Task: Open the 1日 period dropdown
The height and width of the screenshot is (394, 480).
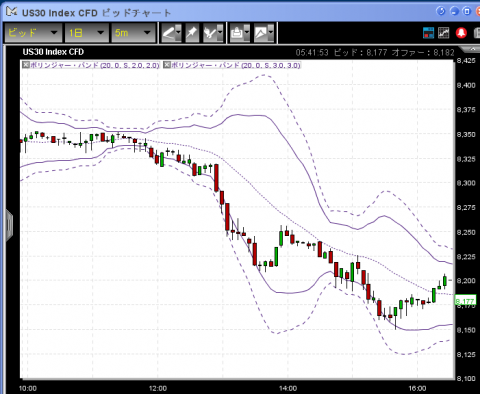Action: coord(87,33)
